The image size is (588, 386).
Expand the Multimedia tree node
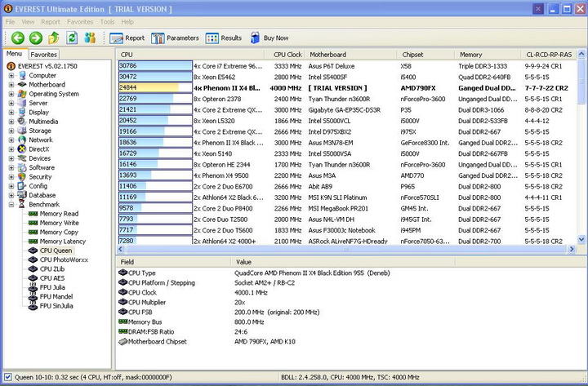tap(11, 121)
